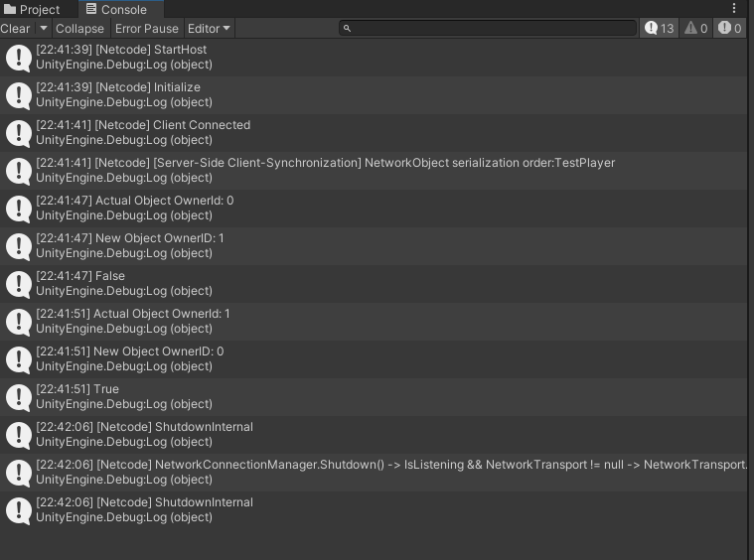Image resolution: width=754 pixels, height=560 pixels.
Task: Clear all console messages
Action: tap(16, 29)
